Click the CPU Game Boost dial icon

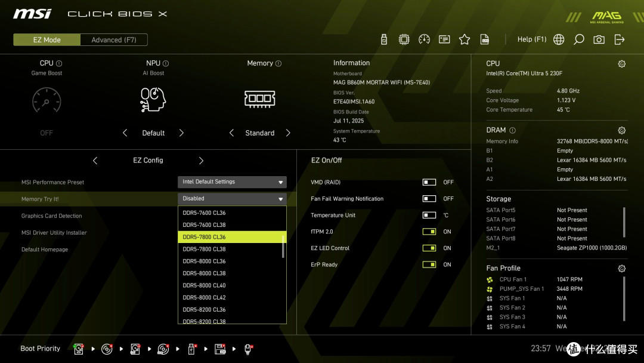click(x=47, y=100)
